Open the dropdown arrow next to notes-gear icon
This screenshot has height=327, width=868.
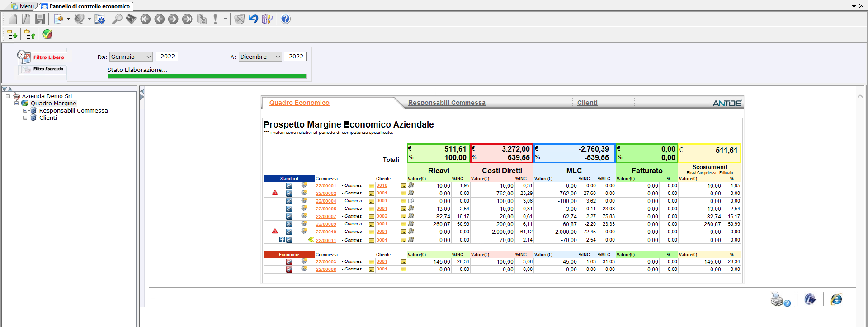(x=68, y=19)
